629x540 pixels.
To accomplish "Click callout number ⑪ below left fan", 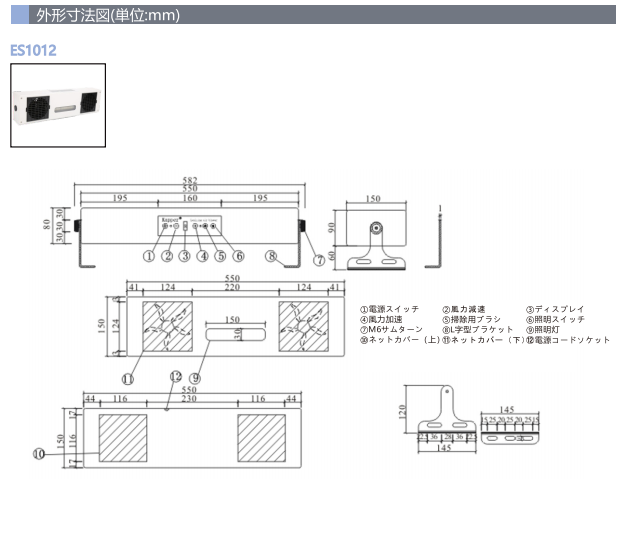I will (x=127, y=378).
